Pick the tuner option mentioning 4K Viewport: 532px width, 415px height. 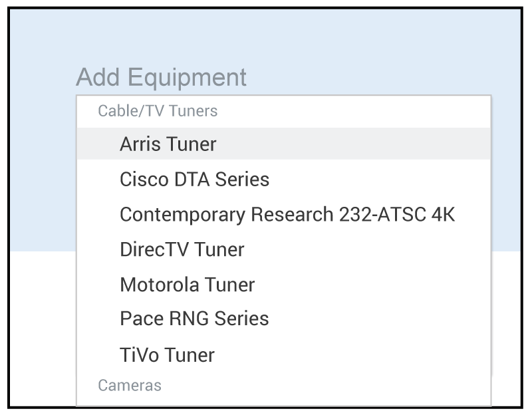[287, 215]
